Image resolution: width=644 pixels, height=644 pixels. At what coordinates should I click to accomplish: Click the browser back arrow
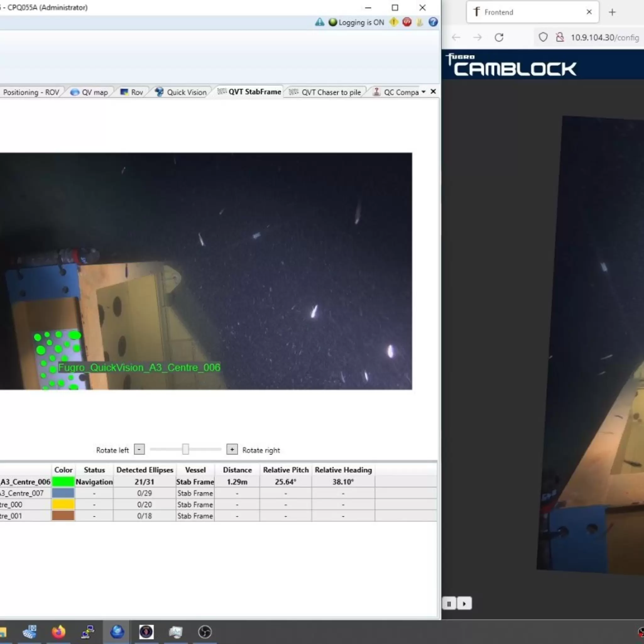point(456,37)
